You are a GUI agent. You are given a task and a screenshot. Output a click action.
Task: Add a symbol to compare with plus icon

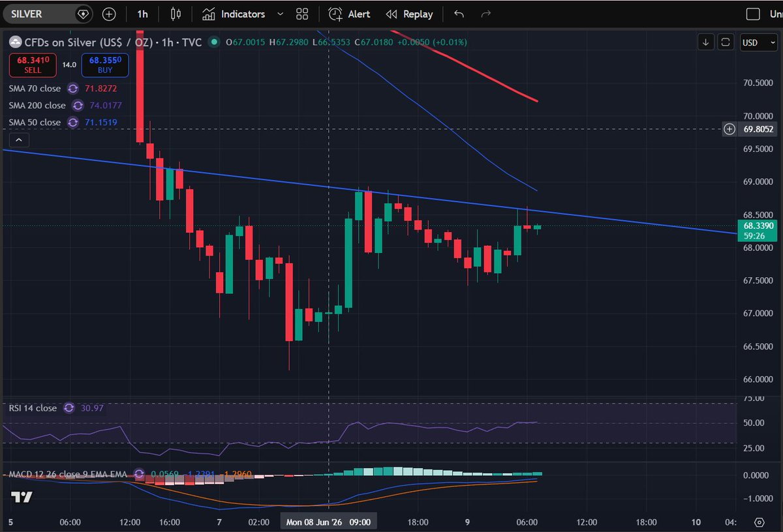click(x=109, y=14)
